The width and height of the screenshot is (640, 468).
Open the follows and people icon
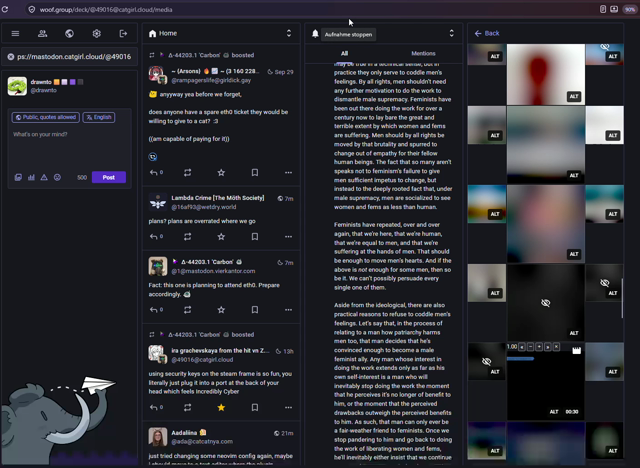(42, 33)
